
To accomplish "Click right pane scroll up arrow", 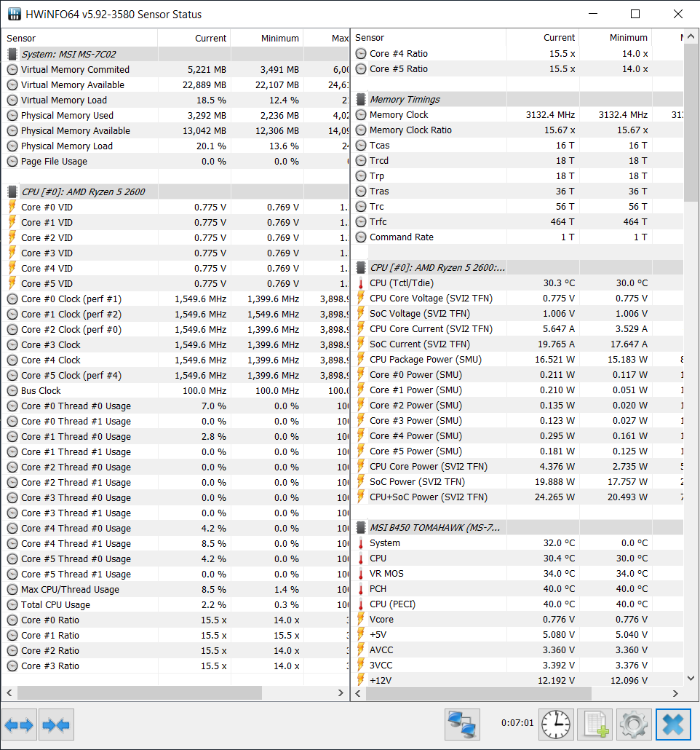I will pyautogui.click(x=691, y=36).
